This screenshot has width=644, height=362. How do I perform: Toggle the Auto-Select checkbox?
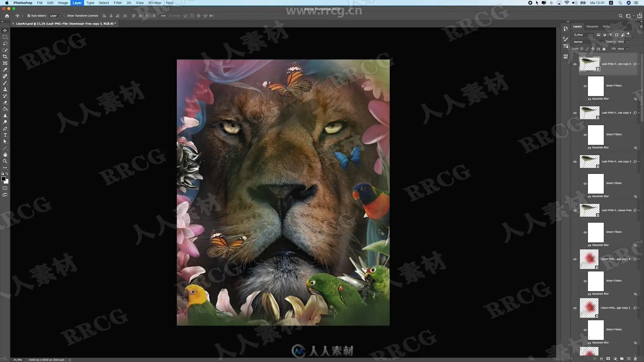29,16
